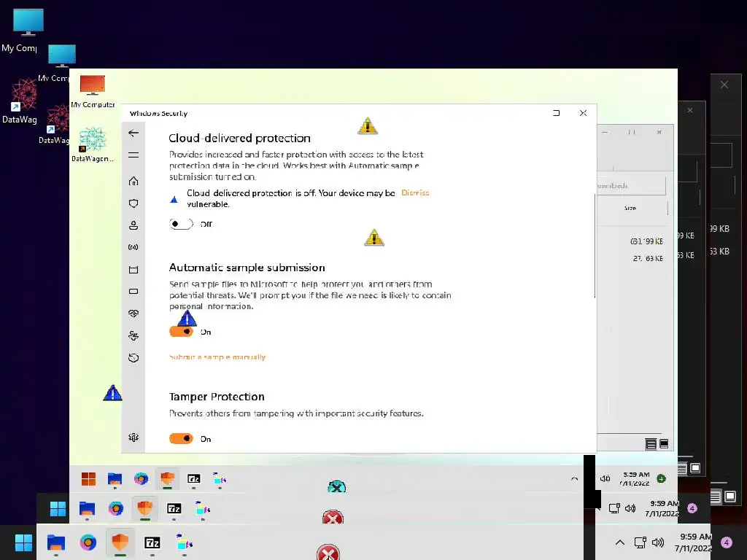The height and width of the screenshot is (560, 747).
Task: Open 7-Zip on the lowest taskbar
Action: click(x=152, y=542)
